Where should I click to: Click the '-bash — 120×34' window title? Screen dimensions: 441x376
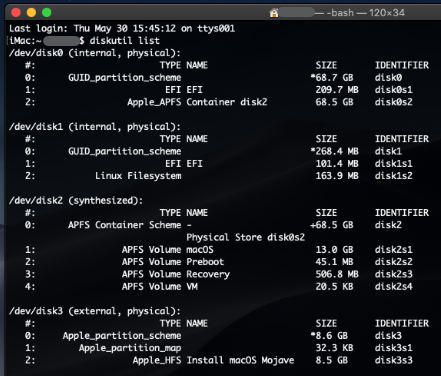(x=360, y=13)
